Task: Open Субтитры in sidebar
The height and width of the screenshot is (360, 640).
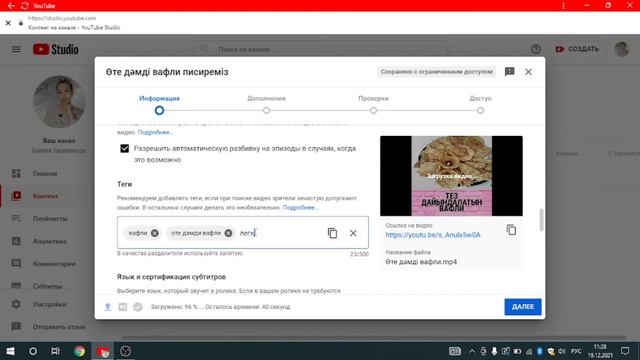Action: 47,286
